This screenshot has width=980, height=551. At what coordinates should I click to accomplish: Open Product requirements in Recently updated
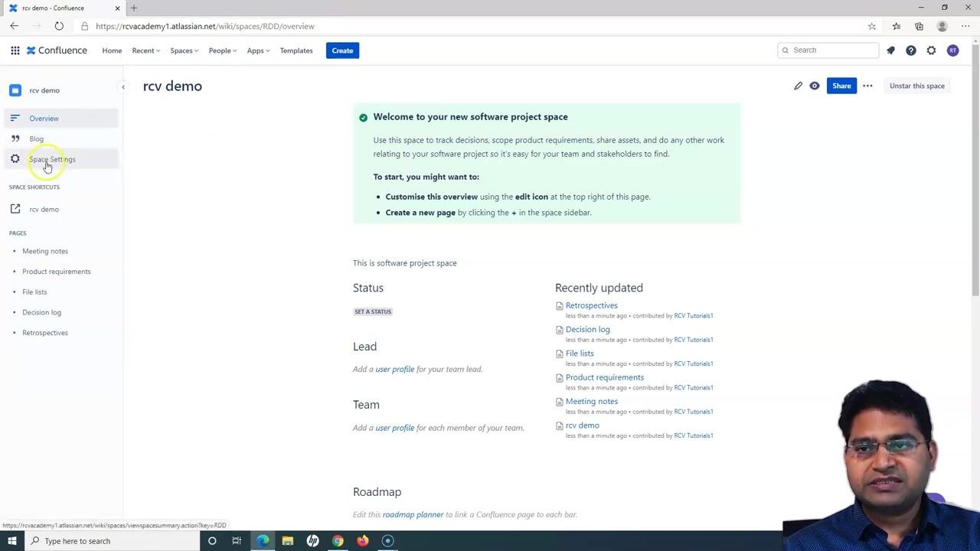coord(604,377)
